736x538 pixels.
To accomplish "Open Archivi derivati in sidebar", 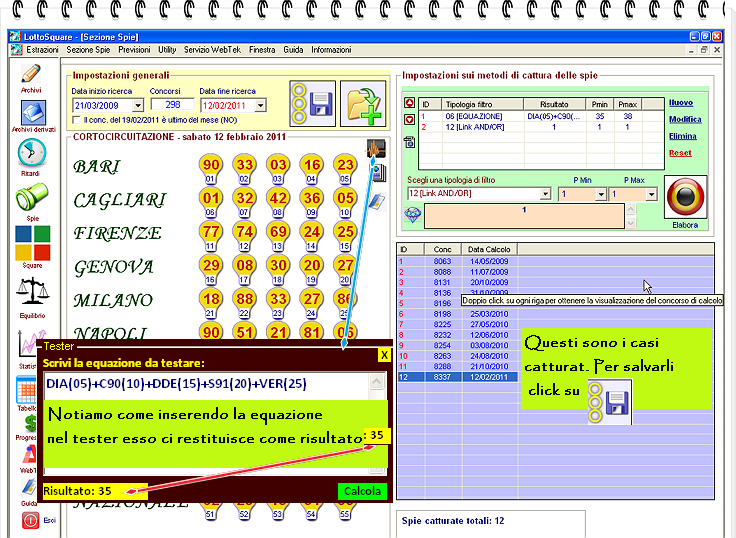I will pyautogui.click(x=33, y=113).
